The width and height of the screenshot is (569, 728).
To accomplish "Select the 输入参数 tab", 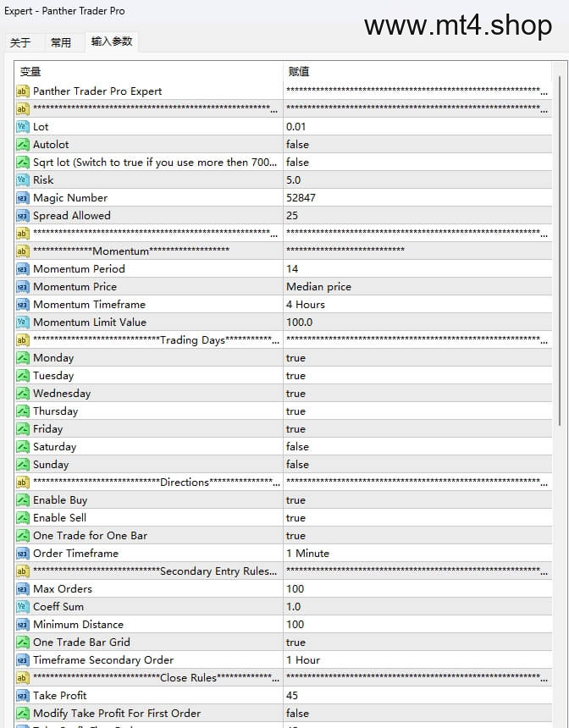I will pos(112,41).
